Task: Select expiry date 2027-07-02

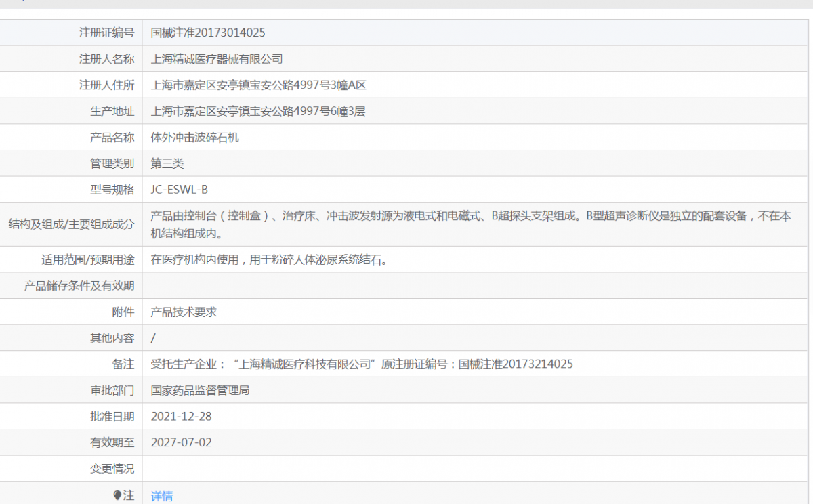Action: [181, 442]
